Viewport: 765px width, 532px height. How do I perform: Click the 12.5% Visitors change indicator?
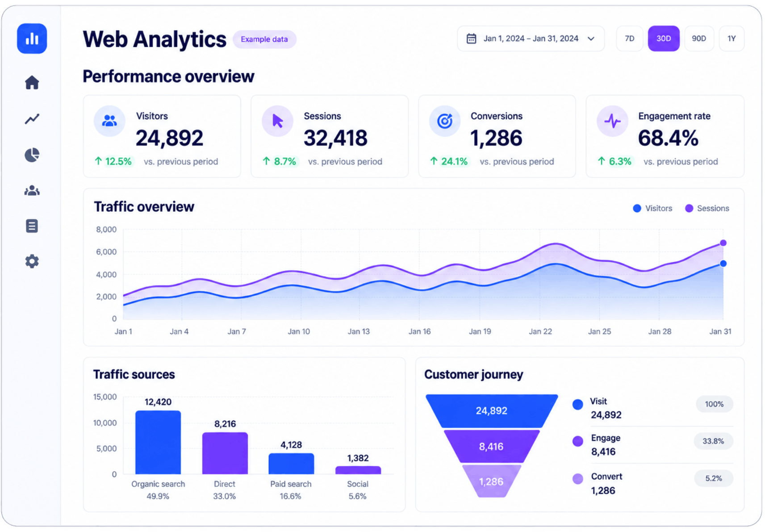[113, 161]
